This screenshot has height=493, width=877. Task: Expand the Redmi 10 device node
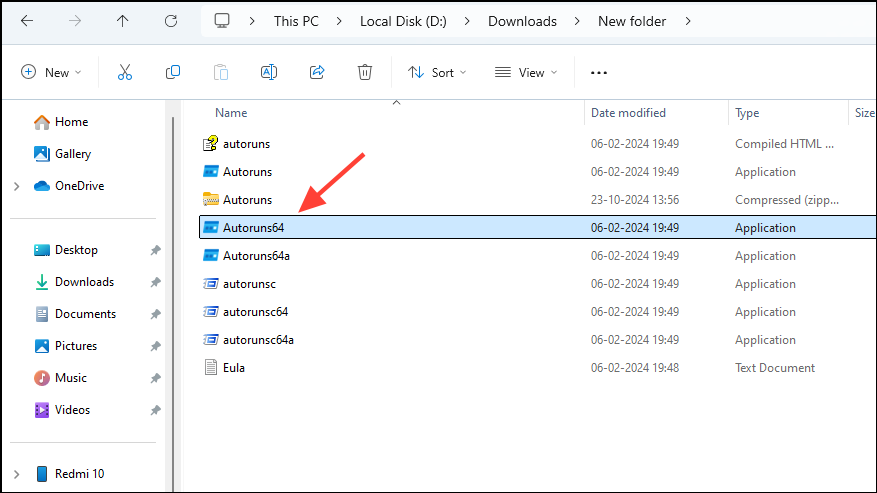pyautogui.click(x=17, y=475)
